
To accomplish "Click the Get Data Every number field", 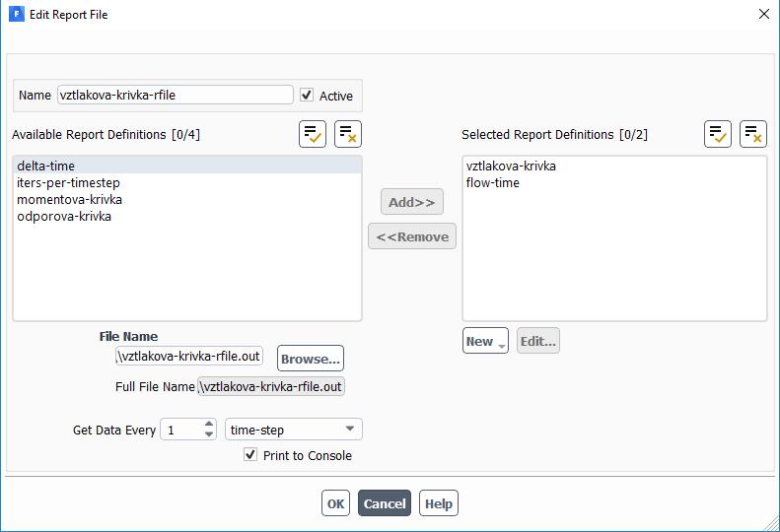I will [182, 430].
